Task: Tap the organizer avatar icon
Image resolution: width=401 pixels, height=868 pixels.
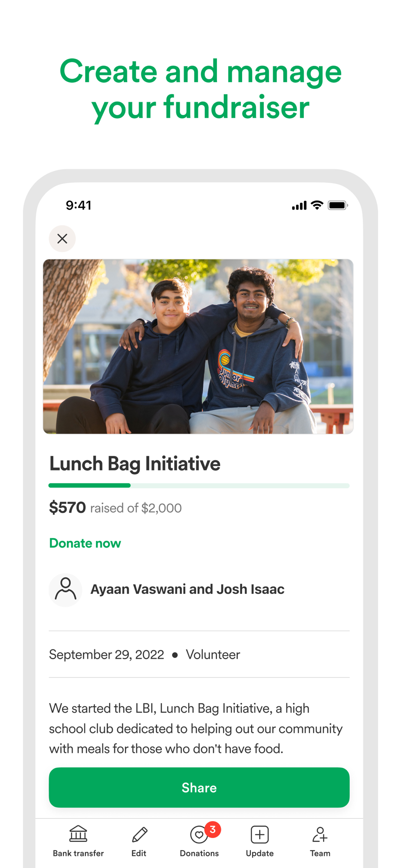Action: [x=66, y=589]
